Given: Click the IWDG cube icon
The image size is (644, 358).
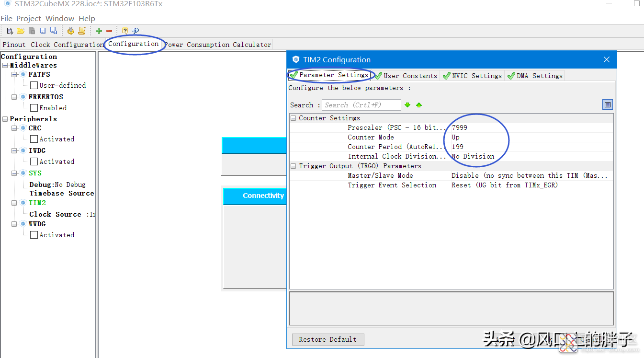Looking at the screenshot, I should 23,150.
